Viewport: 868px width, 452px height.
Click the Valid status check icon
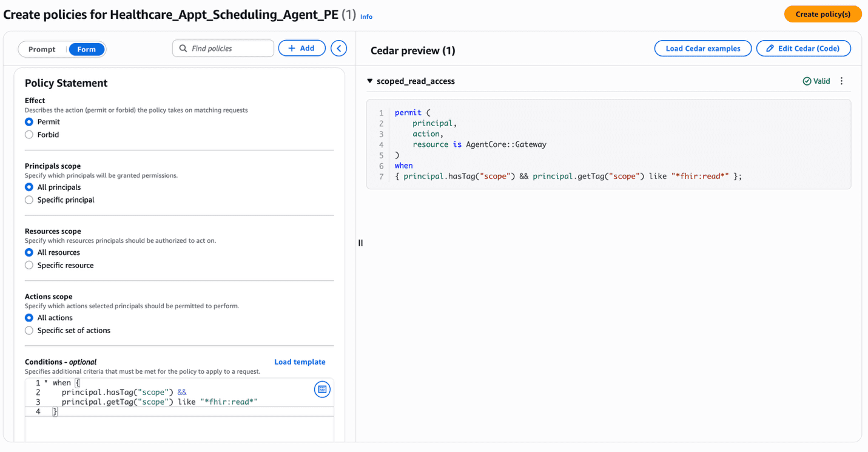(x=807, y=81)
